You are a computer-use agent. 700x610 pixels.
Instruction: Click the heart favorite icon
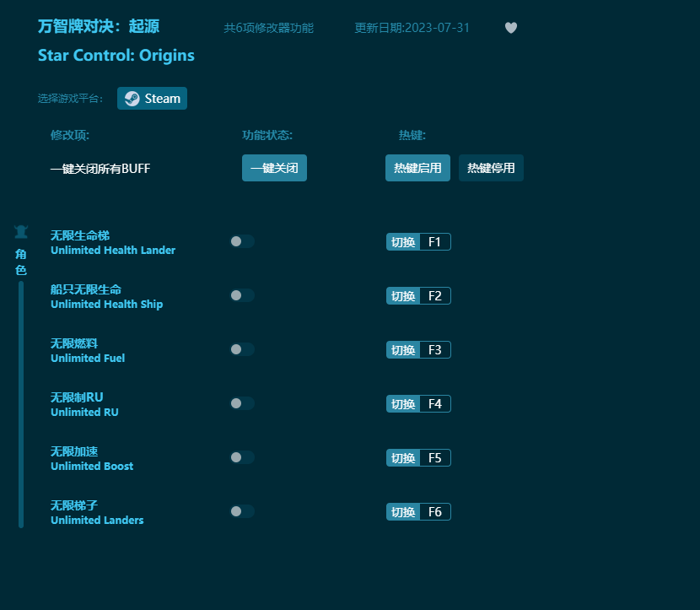[x=511, y=28]
